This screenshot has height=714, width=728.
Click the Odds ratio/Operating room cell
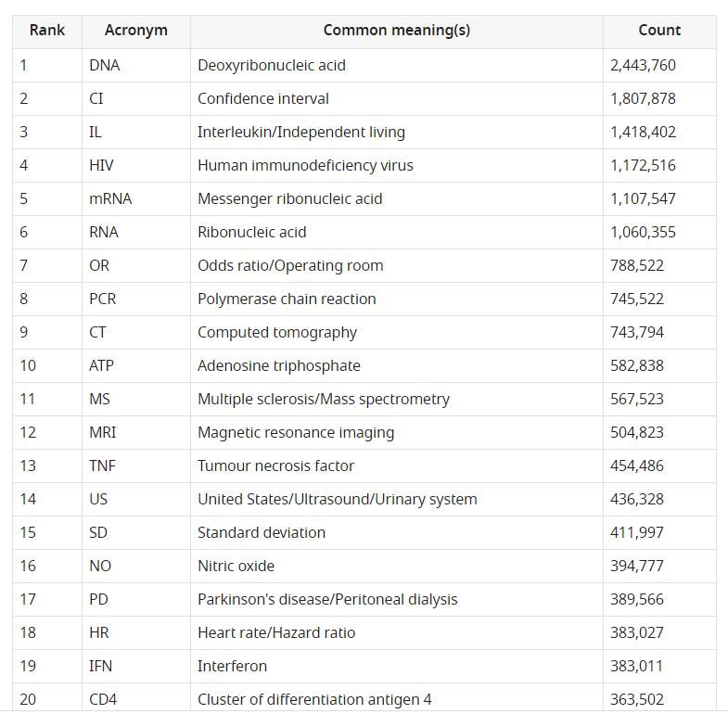click(x=397, y=266)
